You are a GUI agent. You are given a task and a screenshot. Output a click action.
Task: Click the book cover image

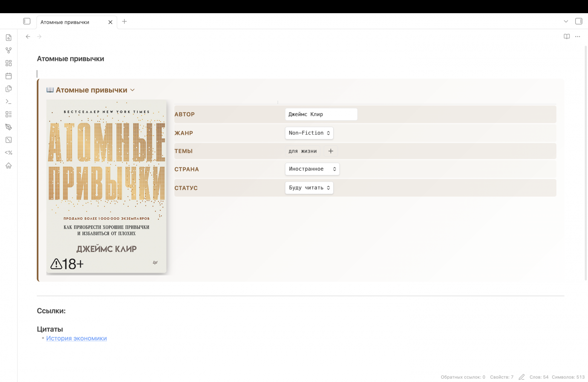[106, 186]
